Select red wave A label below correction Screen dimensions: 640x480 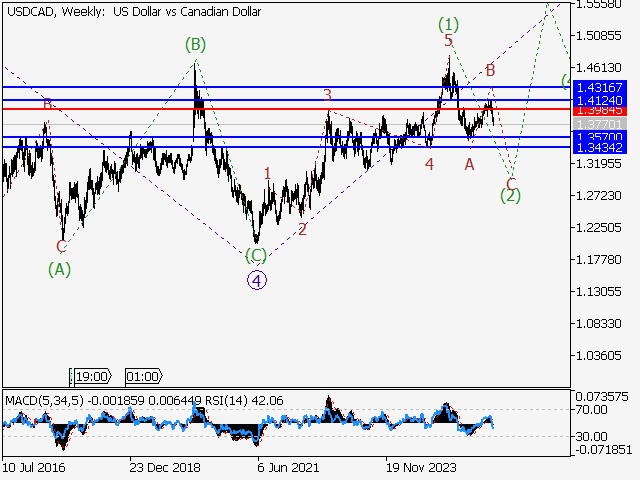click(469, 164)
